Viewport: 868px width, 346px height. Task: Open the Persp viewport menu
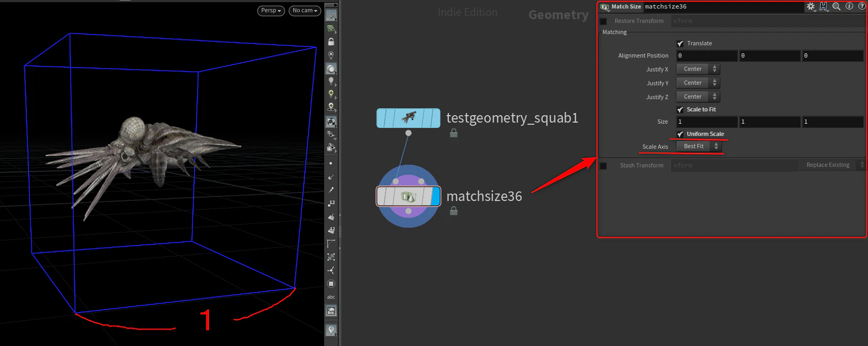271,11
